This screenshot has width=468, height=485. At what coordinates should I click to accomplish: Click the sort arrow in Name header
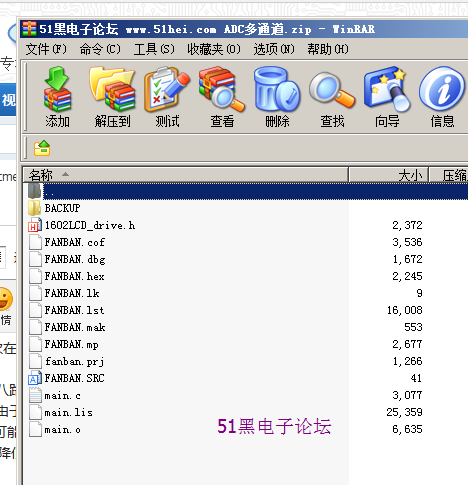tap(66, 174)
